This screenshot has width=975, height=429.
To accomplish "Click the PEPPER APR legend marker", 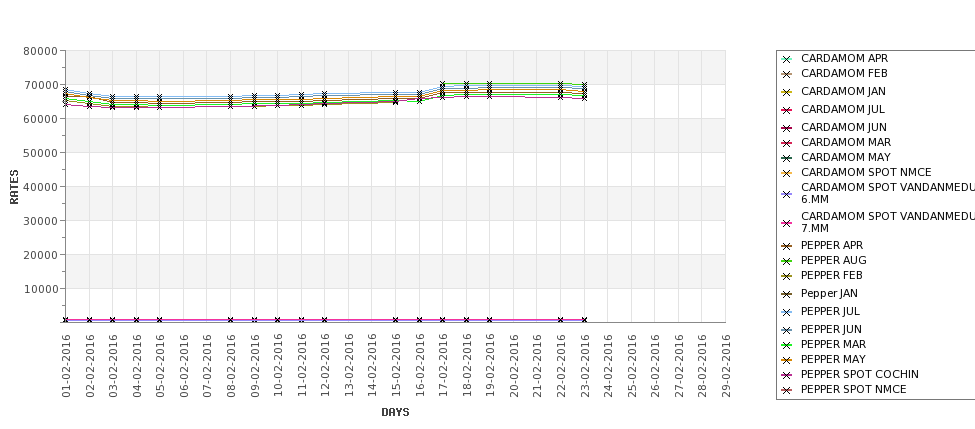I will pyautogui.click(x=787, y=246).
